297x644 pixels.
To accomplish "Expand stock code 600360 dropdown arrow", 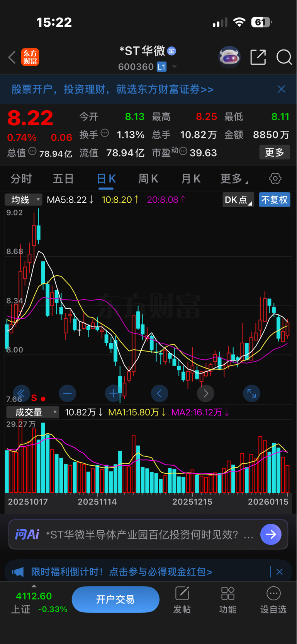I will (x=174, y=67).
